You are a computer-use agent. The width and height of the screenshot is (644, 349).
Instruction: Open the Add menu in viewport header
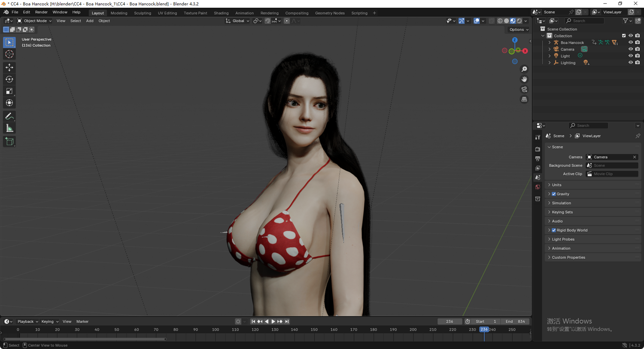pyautogui.click(x=90, y=21)
